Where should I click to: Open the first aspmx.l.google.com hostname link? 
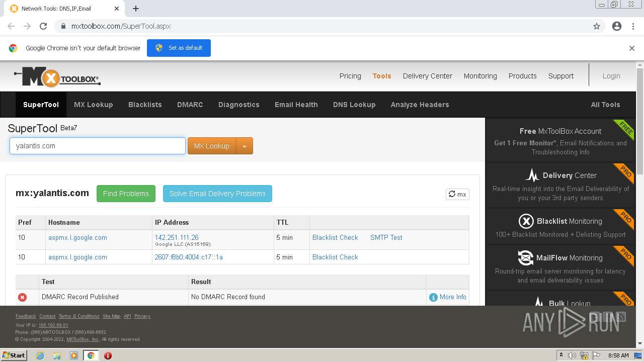[77, 238]
